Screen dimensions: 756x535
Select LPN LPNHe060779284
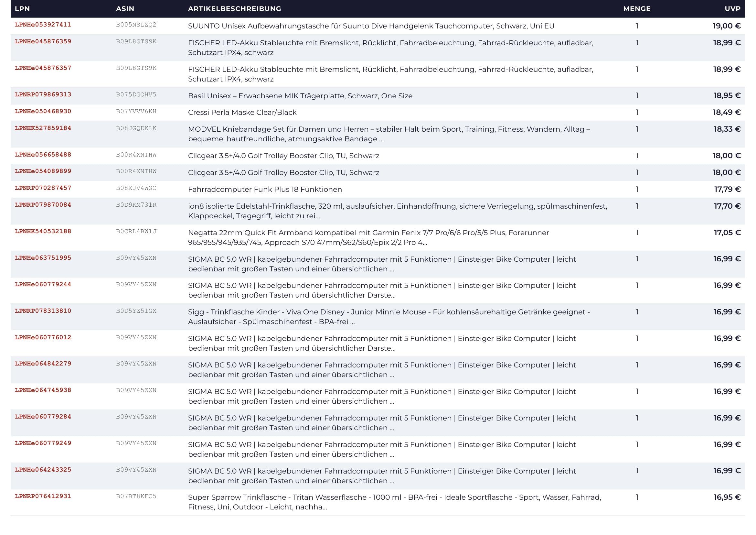pyautogui.click(x=43, y=417)
